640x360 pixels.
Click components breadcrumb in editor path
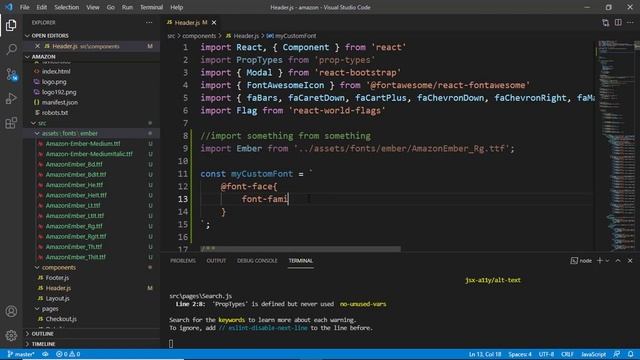[199, 36]
